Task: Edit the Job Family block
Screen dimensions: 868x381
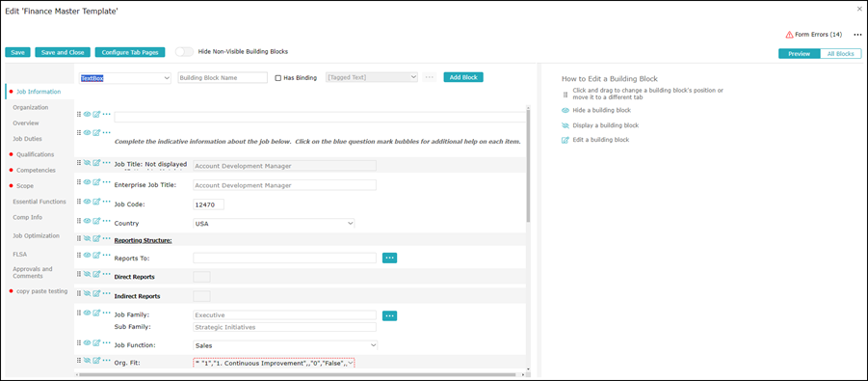Action: [x=96, y=313]
